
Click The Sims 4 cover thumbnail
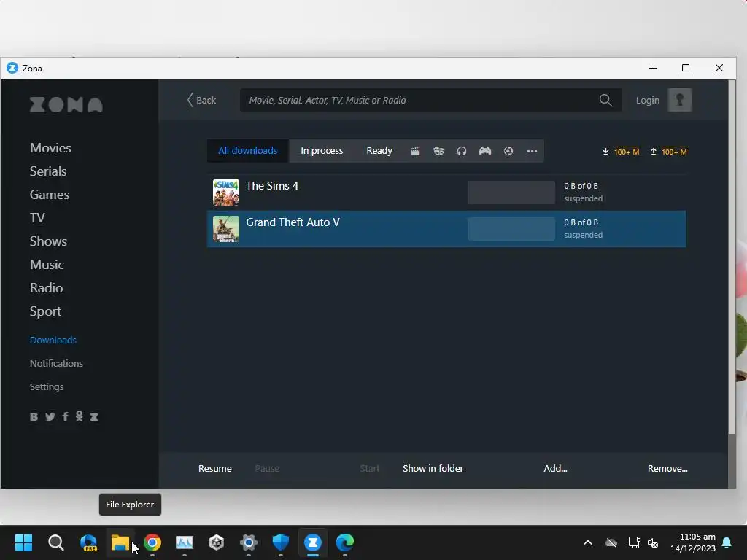226,192
